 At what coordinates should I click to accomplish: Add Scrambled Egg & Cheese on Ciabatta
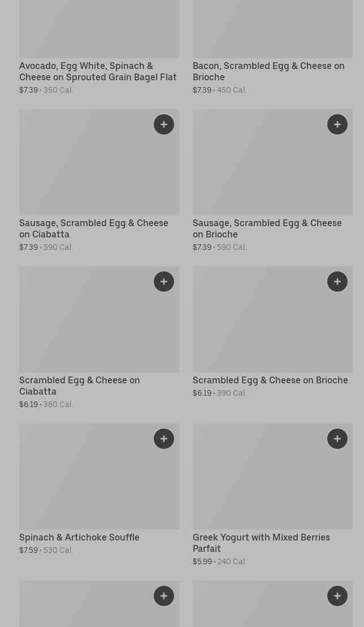164,282
